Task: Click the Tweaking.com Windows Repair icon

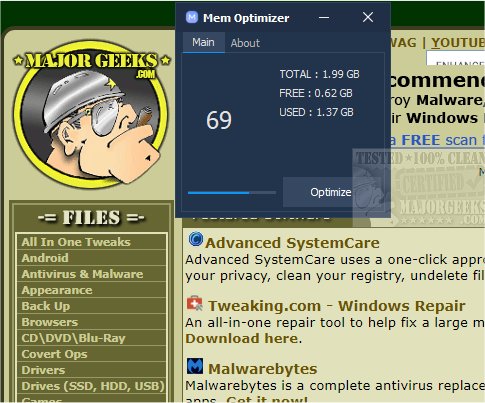Action: [195, 303]
